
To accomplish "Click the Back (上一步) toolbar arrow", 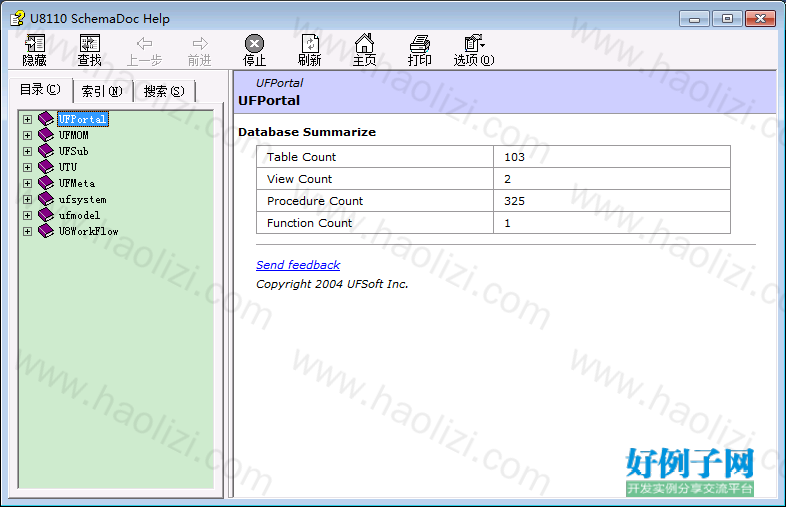I will pyautogui.click(x=144, y=44).
